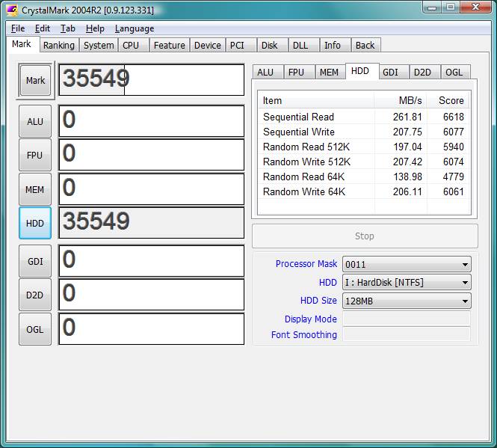Image resolution: width=497 pixels, height=448 pixels.
Task: Click the MB/s column header
Action: pos(401,100)
